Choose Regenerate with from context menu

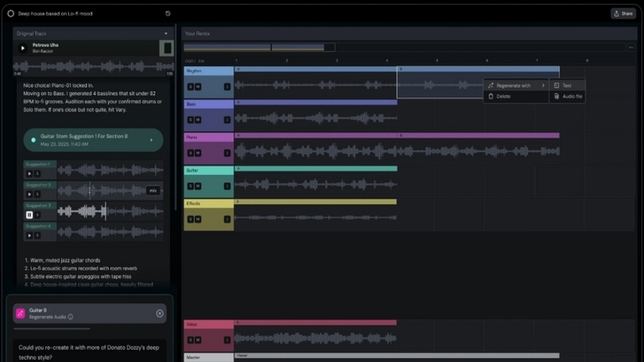click(x=514, y=85)
